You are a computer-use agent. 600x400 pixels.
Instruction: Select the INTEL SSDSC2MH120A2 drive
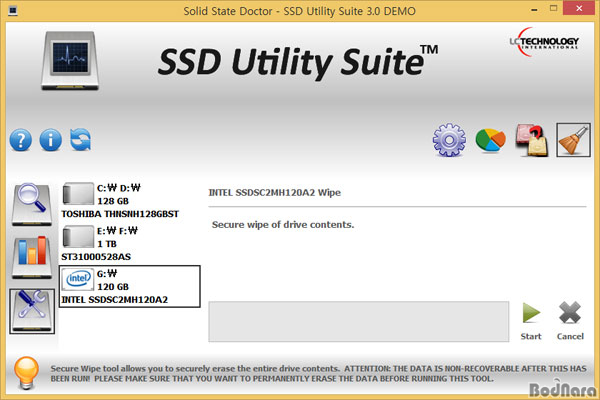tap(130, 286)
